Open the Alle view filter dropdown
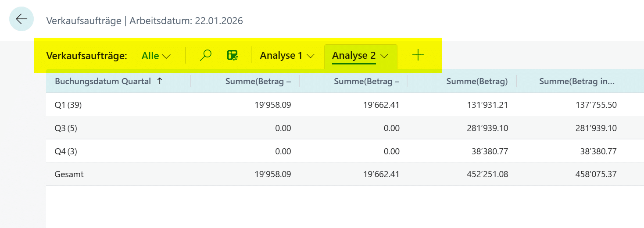This screenshot has width=644, height=228. (156, 56)
